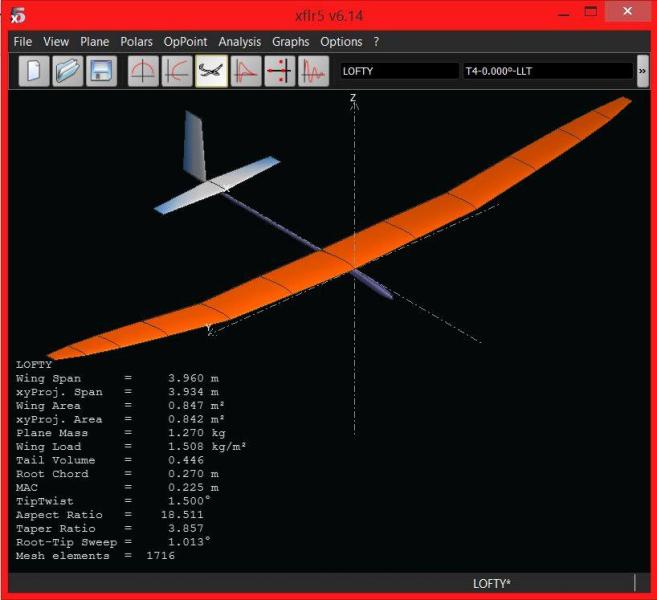Open the OpPoint menu
Image resolution: width=657 pixels, height=600 pixels.
click(185, 42)
